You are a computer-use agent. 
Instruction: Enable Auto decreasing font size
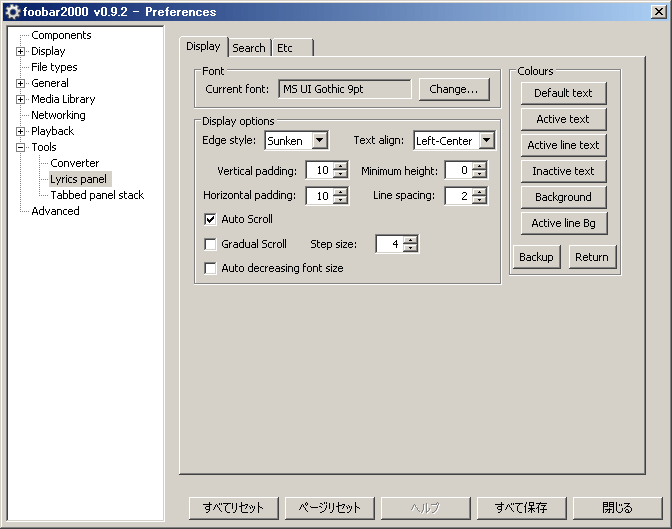[210, 268]
